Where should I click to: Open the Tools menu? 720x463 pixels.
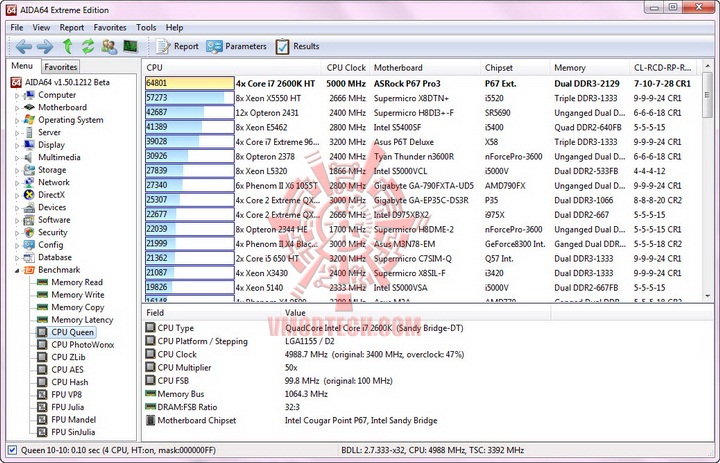[146, 28]
